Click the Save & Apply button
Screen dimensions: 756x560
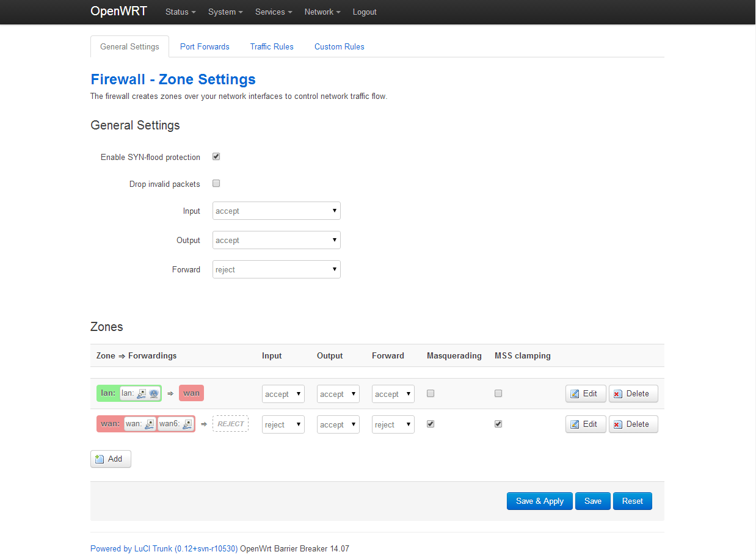[x=540, y=501]
